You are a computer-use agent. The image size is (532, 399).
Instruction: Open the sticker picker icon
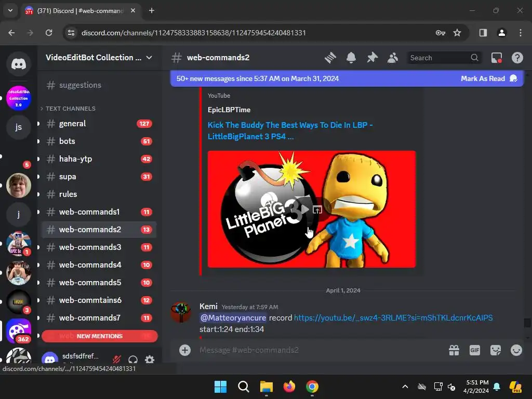tap(495, 350)
